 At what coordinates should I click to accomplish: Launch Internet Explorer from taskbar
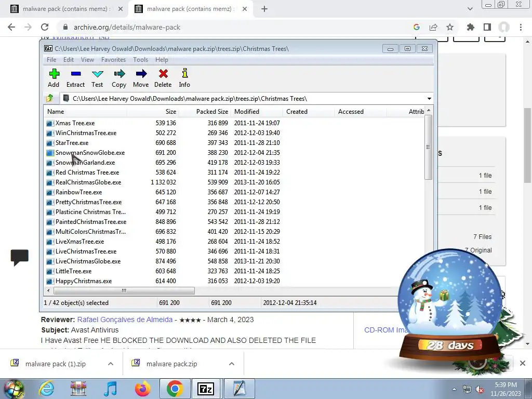(x=46, y=389)
